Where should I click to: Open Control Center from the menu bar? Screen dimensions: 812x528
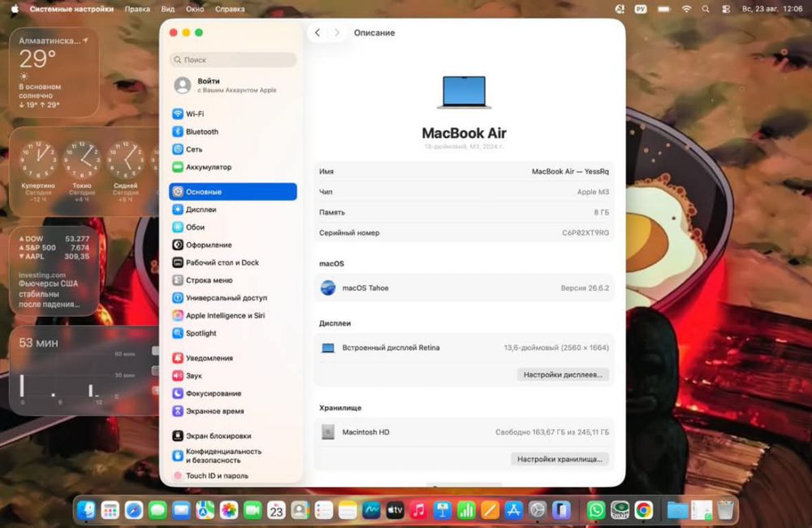coord(725,9)
